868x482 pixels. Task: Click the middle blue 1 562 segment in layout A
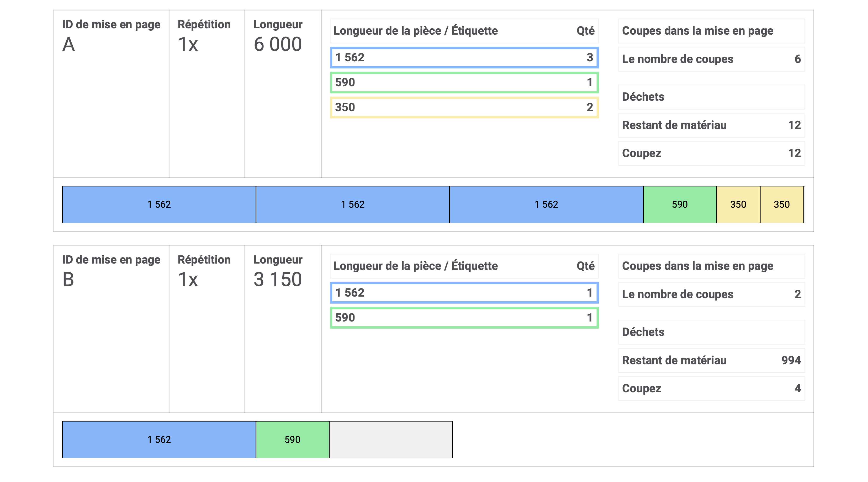click(352, 205)
